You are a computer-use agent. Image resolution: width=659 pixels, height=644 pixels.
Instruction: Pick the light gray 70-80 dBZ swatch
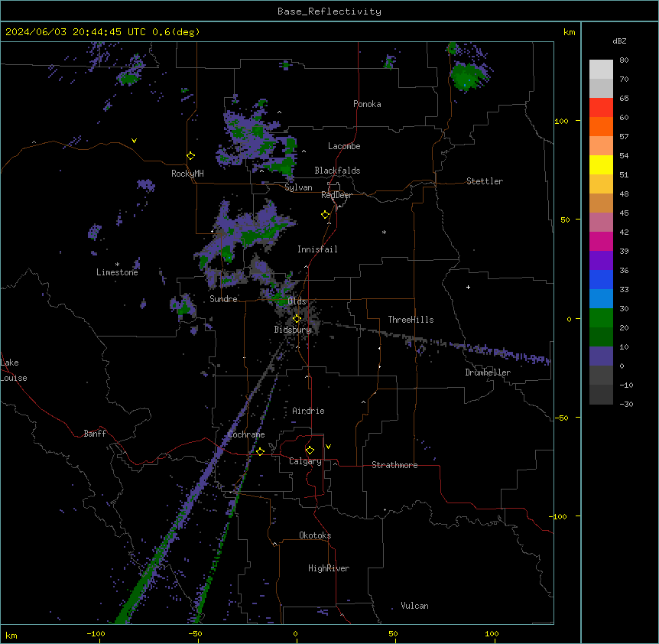coord(601,69)
